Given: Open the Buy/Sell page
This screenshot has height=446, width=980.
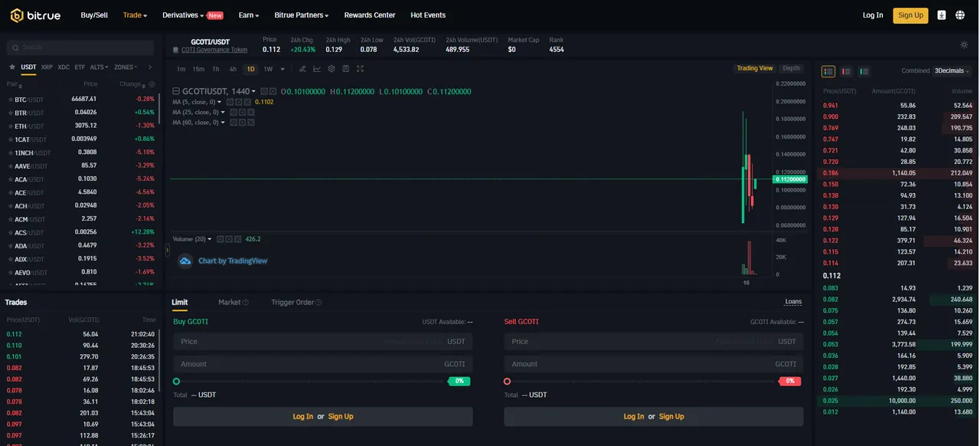Looking at the screenshot, I should tap(94, 15).
